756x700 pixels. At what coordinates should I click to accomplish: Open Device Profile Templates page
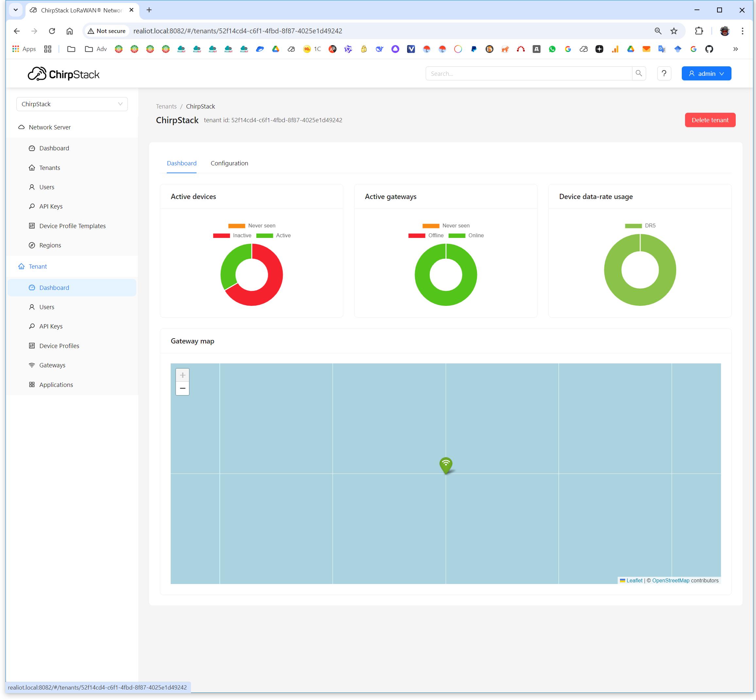72,226
